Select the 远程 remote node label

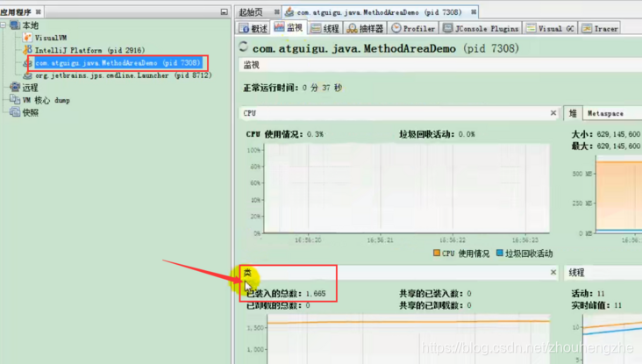coord(30,87)
